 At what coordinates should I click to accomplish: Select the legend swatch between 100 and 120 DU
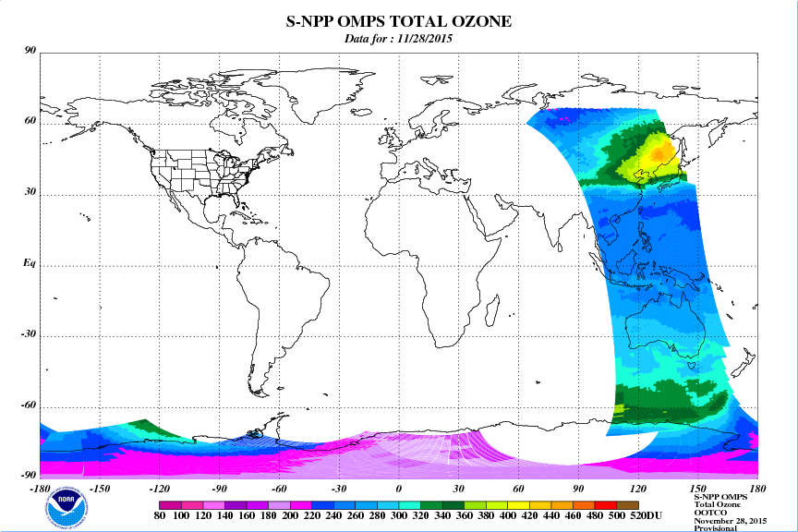(192, 505)
